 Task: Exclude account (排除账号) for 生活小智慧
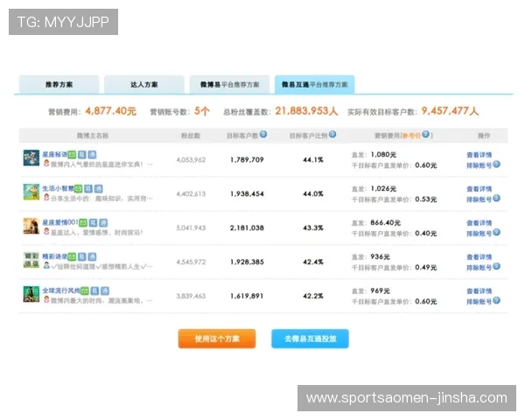pos(479,199)
